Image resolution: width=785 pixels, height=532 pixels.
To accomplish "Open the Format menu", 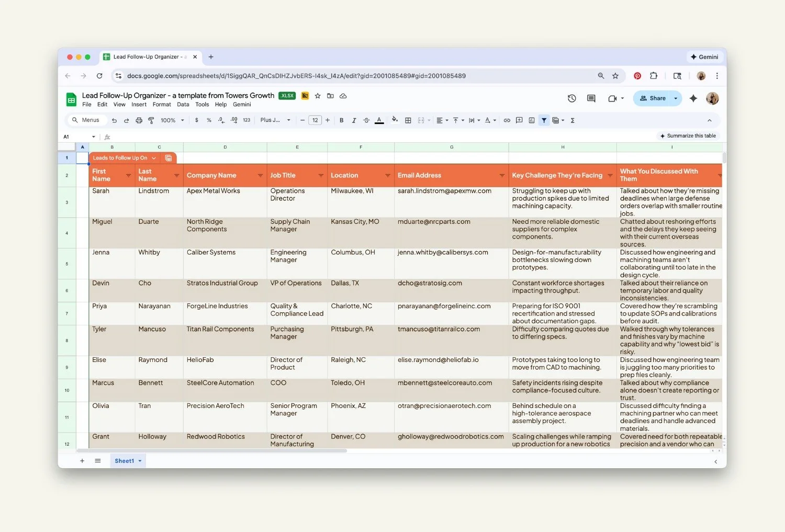I will pos(162,105).
